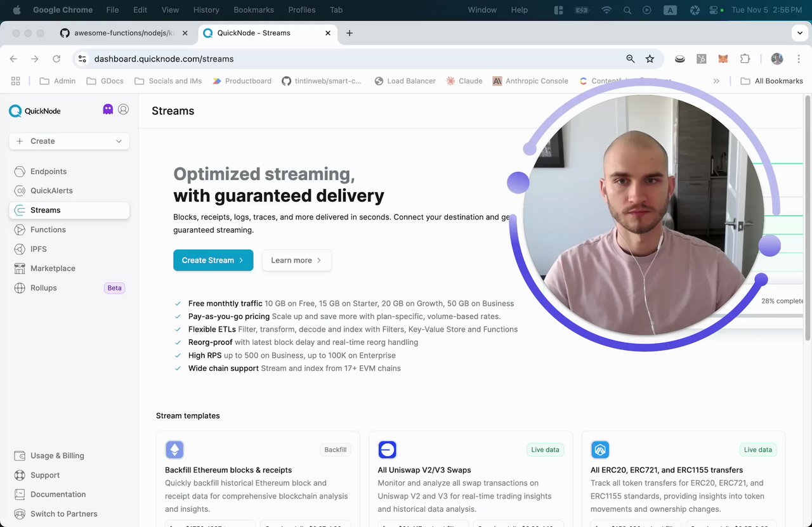Reload the page in Chrome

click(x=56, y=58)
